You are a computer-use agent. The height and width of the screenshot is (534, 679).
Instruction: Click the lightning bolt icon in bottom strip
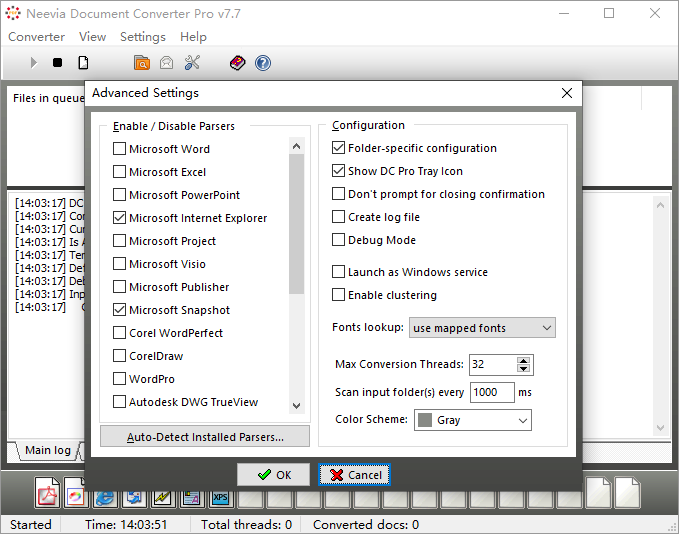[x=162, y=498]
